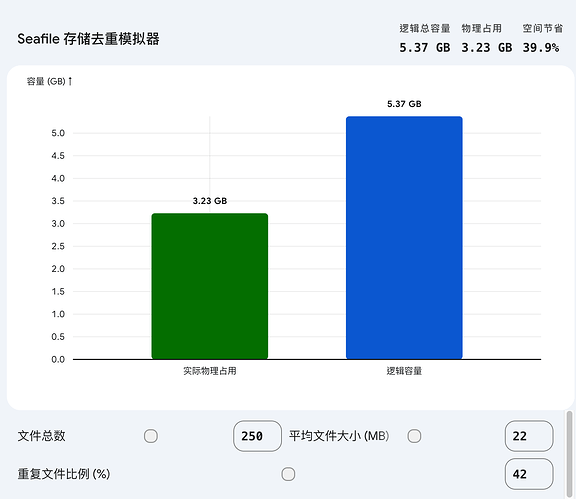Click the 平均文件大小 (MB) slider handle
Image resolution: width=576 pixels, height=499 pixels.
tap(414, 436)
